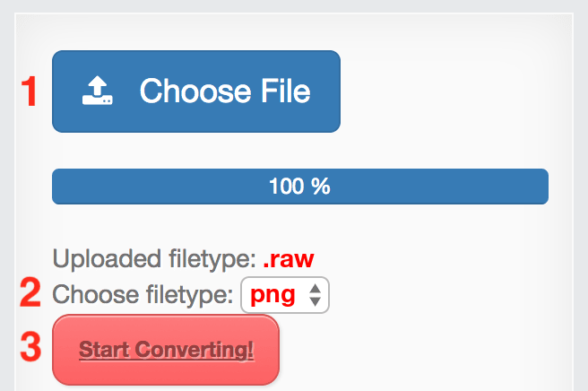
Task: Click the red .raw filetype text
Action: (x=288, y=260)
